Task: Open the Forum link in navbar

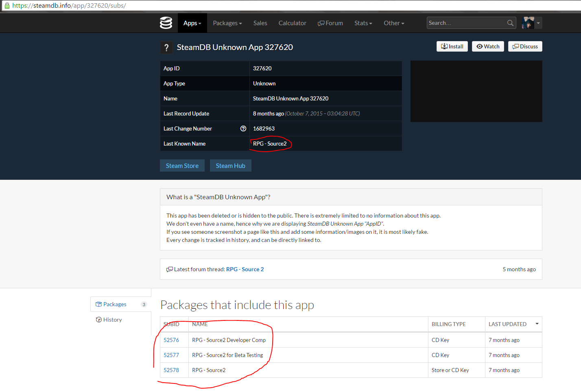Action: (x=330, y=23)
